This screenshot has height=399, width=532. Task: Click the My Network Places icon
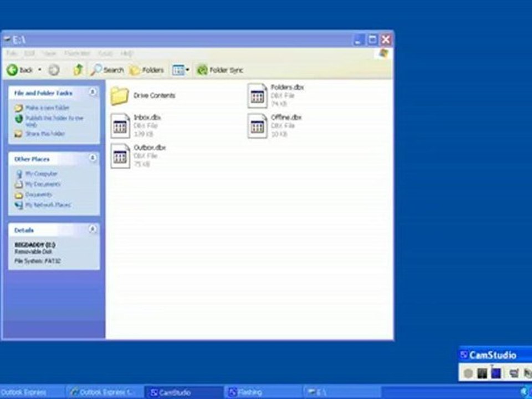point(19,205)
